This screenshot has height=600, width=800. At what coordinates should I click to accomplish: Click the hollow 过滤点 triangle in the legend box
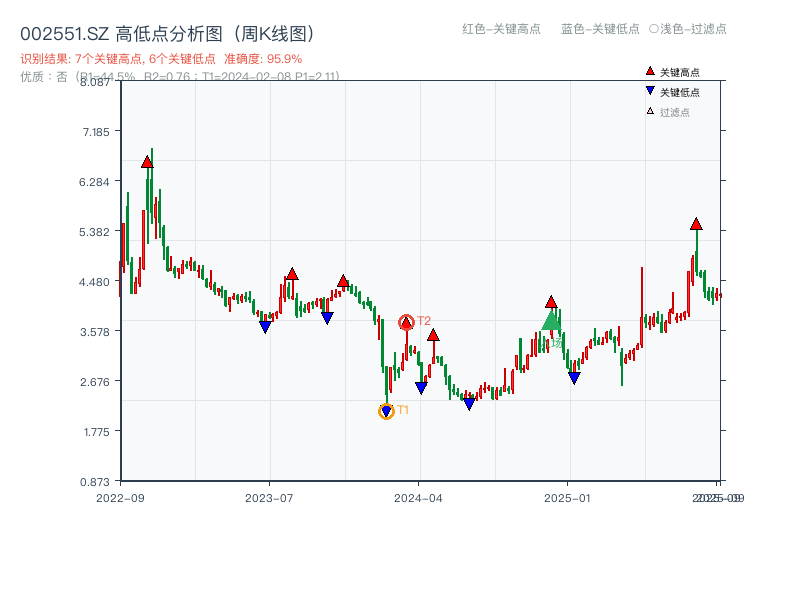(649, 110)
